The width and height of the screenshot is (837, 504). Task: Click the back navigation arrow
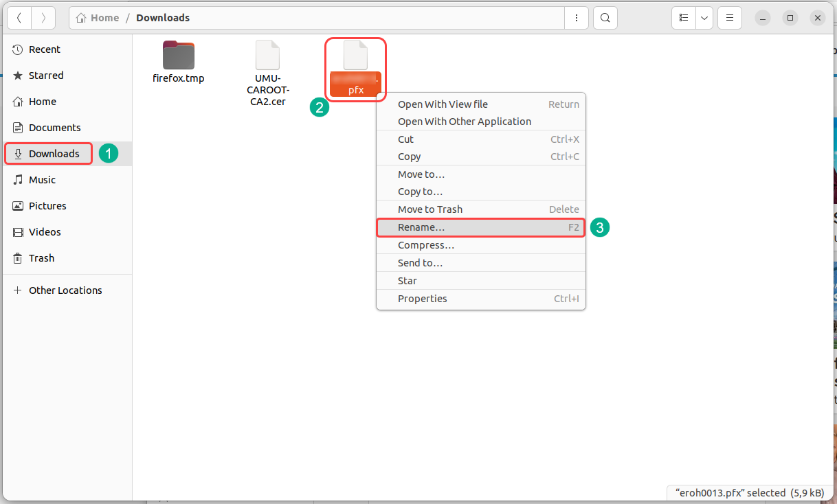click(x=19, y=18)
